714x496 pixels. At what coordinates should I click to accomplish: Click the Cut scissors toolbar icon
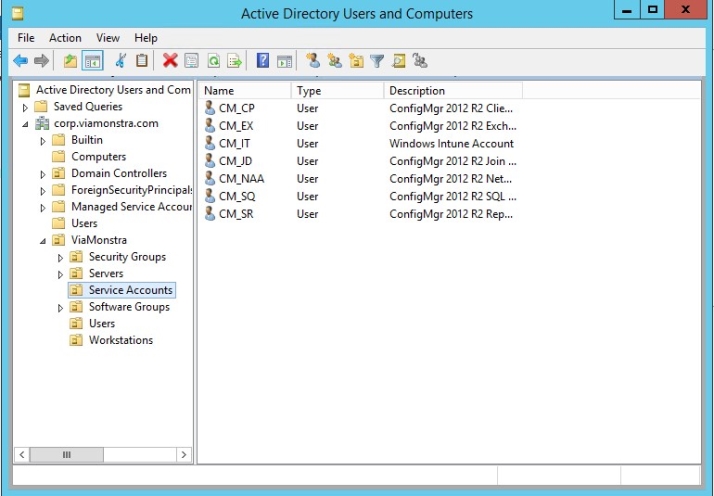[121, 60]
